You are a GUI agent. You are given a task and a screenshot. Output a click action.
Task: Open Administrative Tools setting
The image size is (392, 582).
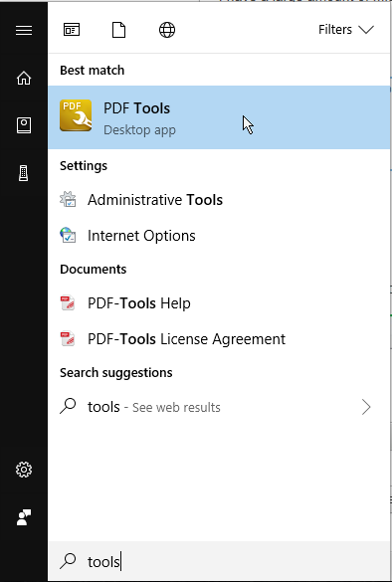point(219,200)
